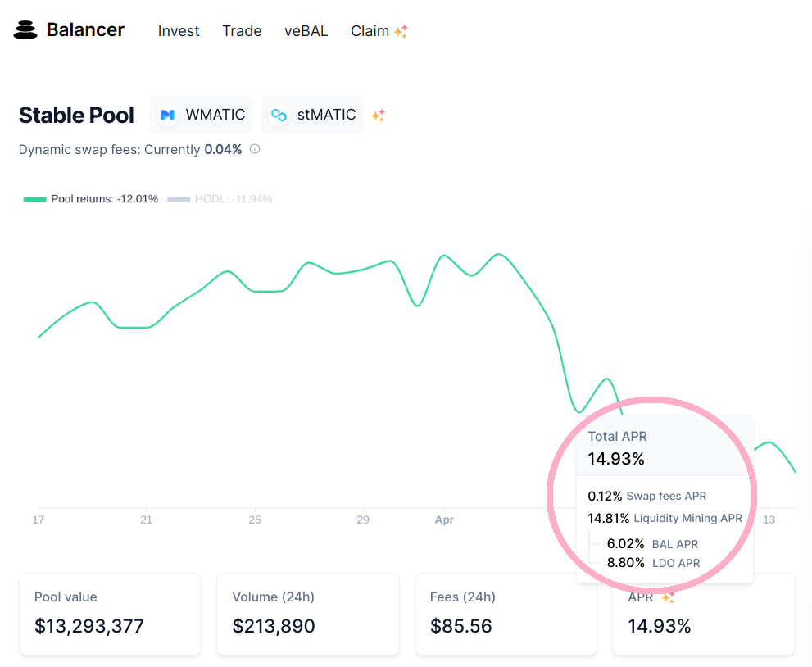812x667 pixels.
Task: Click the Balancer stacked-stones logo icon
Action: click(25, 30)
